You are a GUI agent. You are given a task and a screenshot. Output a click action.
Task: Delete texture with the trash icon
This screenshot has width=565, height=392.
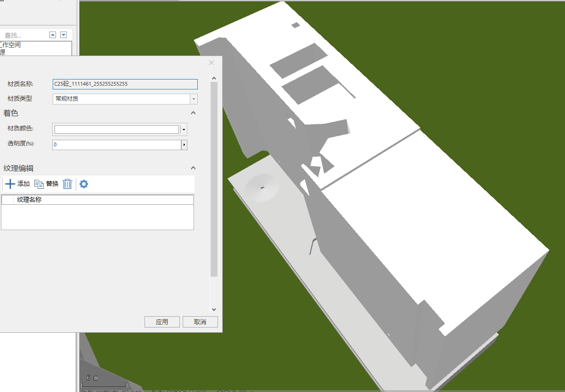tap(67, 184)
